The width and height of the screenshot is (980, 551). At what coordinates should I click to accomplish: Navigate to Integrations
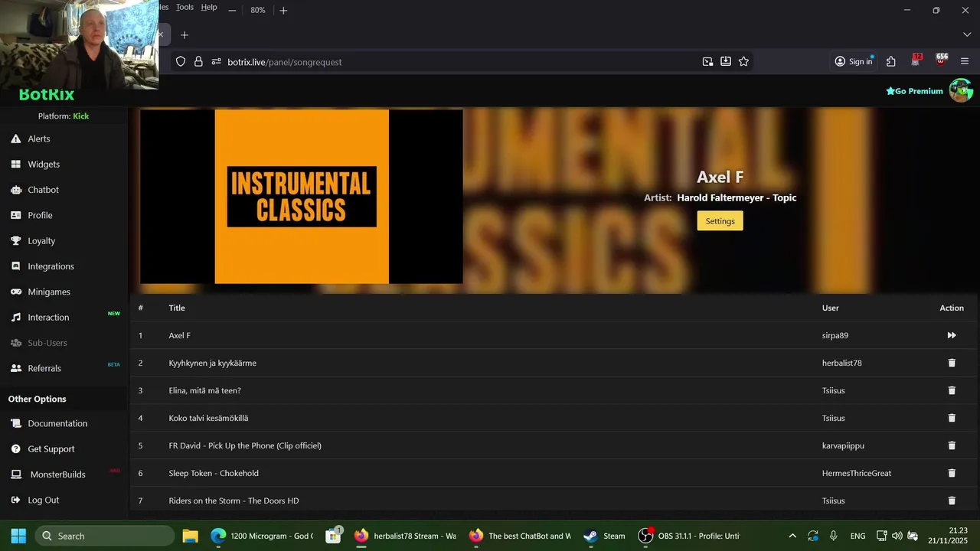click(51, 266)
